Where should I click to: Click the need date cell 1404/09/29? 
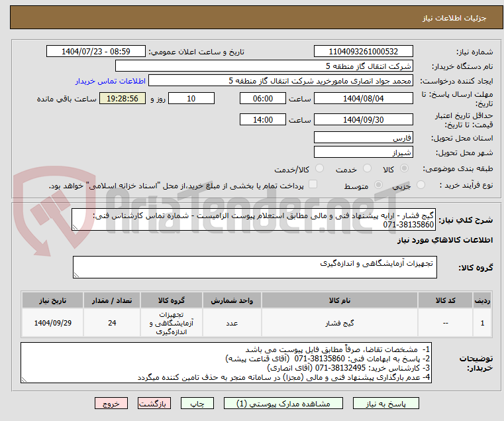point(53,323)
